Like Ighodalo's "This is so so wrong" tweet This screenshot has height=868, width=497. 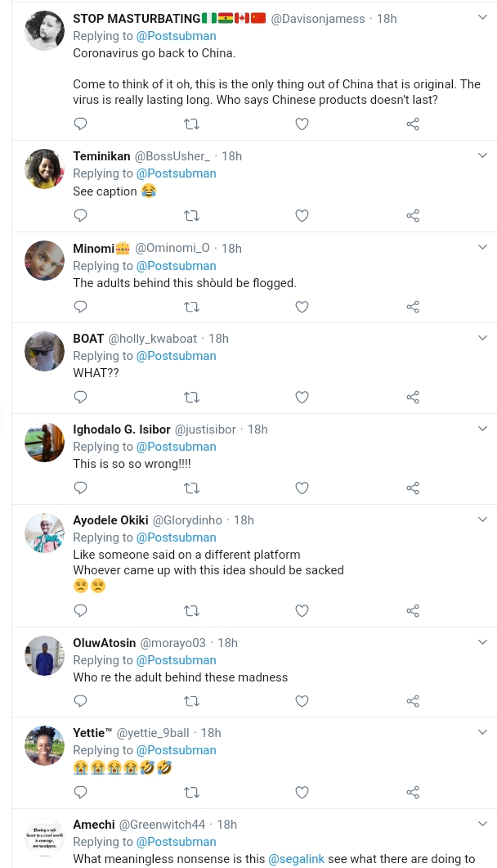(x=302, y=488)
